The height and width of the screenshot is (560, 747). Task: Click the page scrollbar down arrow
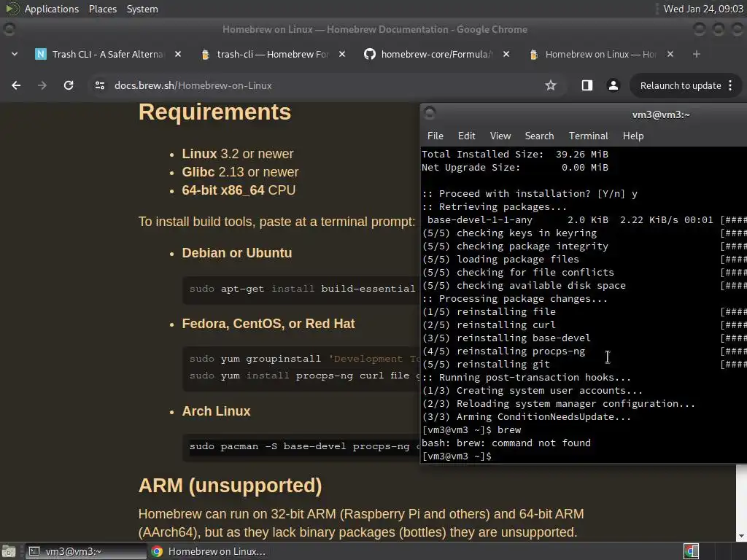tap(741, 536)
